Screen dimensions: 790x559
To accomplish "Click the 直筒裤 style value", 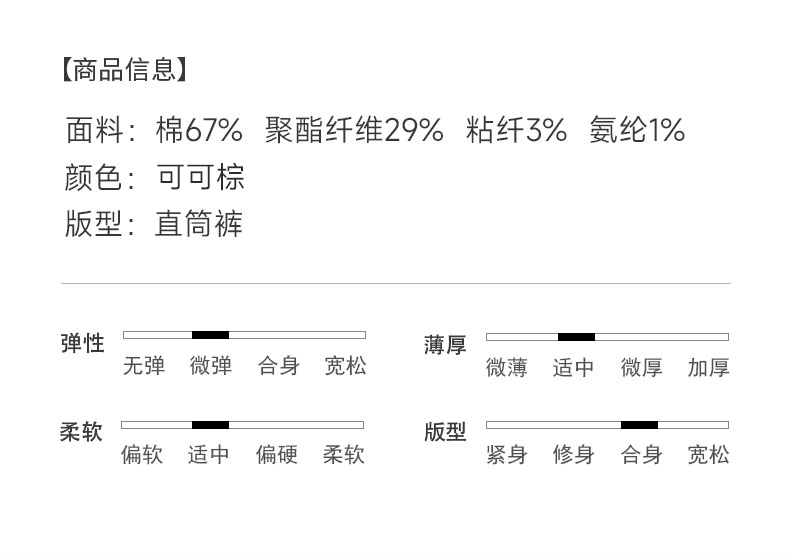I will click(x=199, y=223).
